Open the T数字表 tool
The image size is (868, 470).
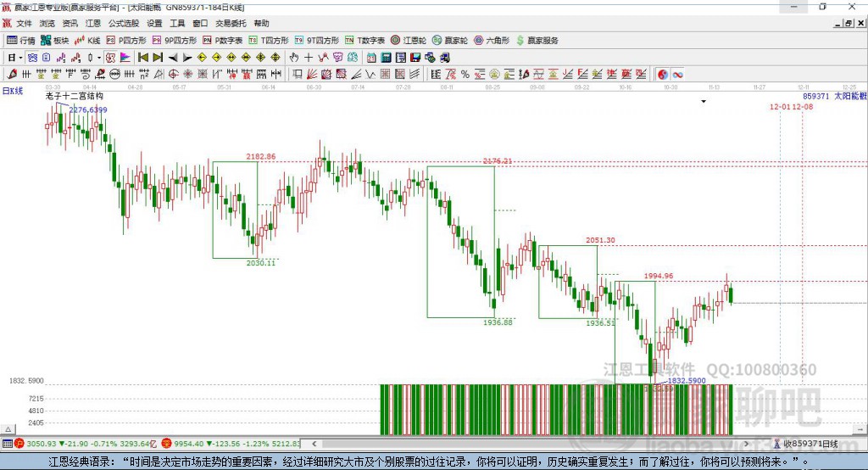click(x=364, y=41)
